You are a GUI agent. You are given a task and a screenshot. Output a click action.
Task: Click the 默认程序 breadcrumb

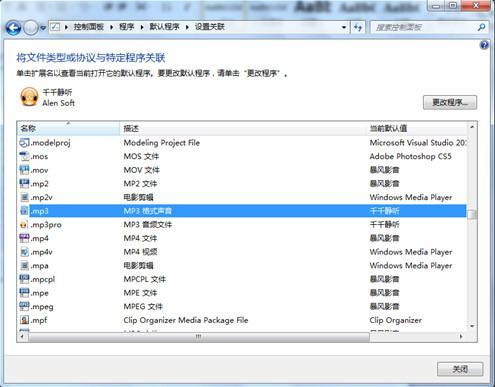click(x=164, y=27)
